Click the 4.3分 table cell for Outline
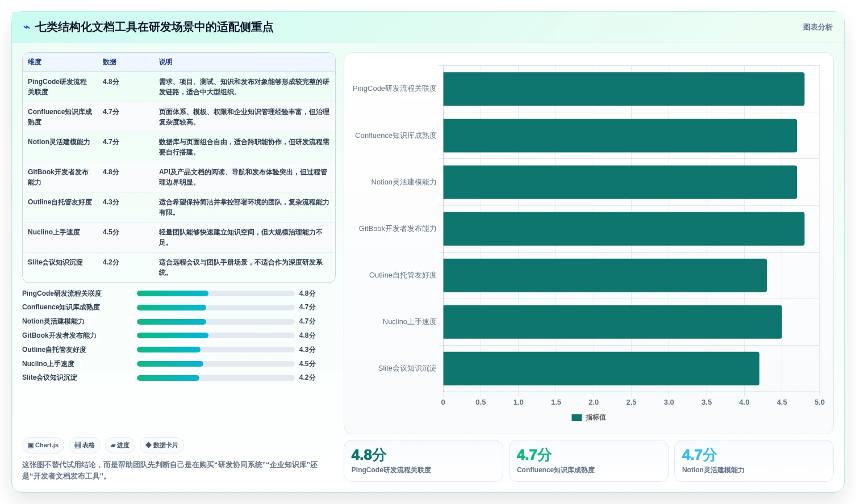The width and height of the screenshot is (856, 504). coord(111,202)
